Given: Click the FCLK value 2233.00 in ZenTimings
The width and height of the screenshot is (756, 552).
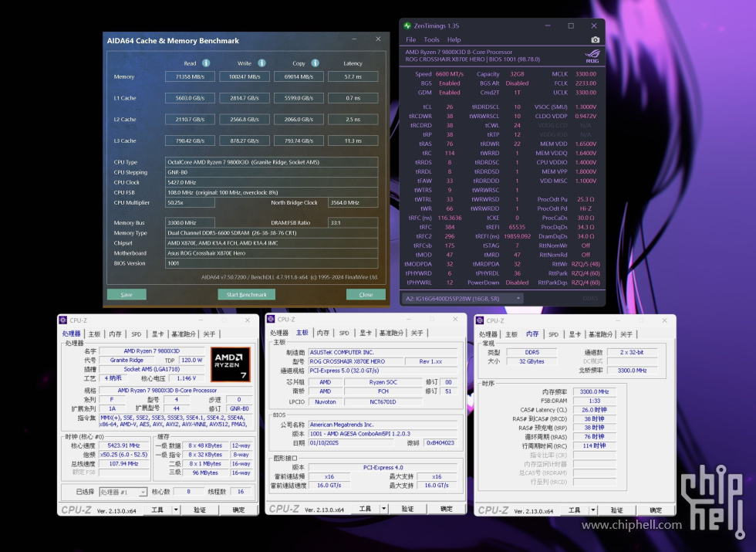Looking at the screenshot, I should [586, 83].
